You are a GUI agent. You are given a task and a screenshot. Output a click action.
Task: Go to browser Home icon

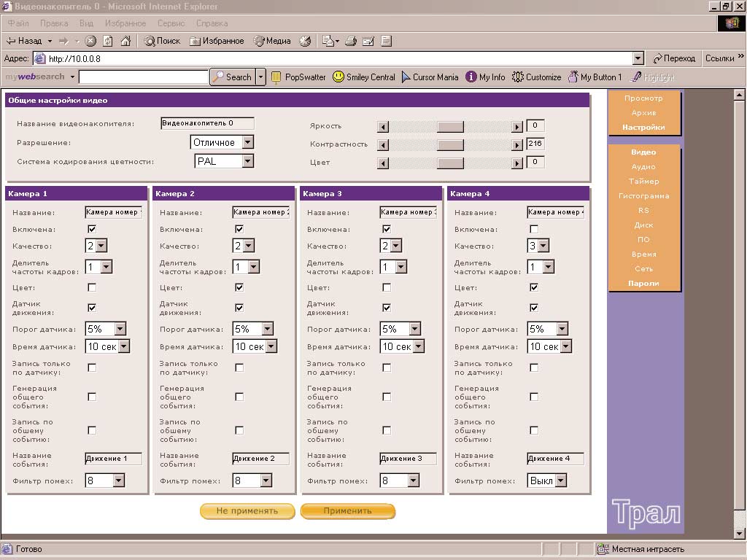pyautogui.click(x=125, y=41)
